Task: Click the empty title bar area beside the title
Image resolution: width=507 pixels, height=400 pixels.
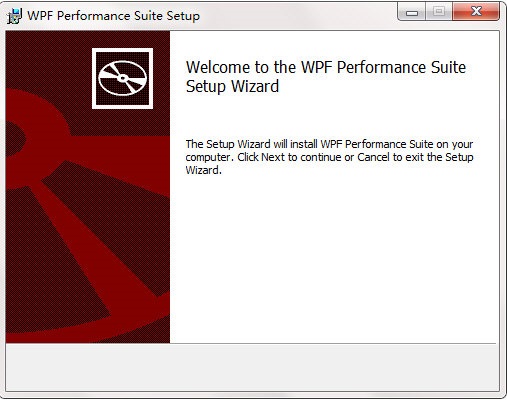Action: click(x=298, y=15)
